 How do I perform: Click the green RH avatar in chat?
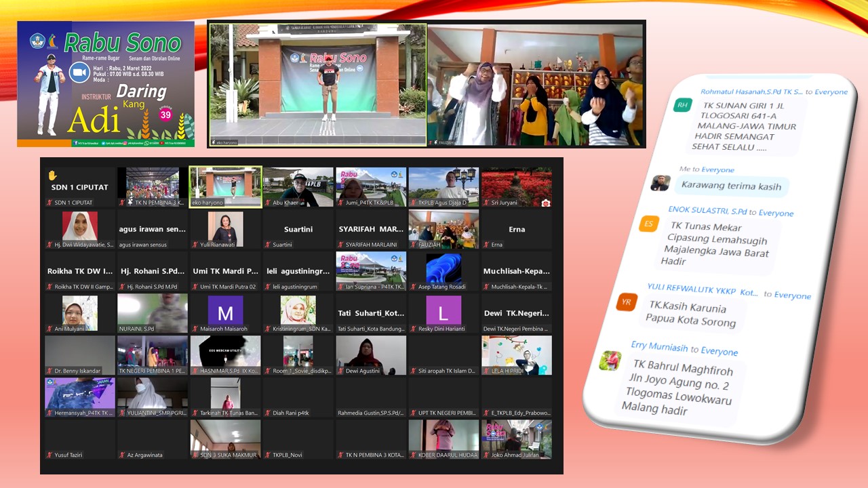point(682,104)
